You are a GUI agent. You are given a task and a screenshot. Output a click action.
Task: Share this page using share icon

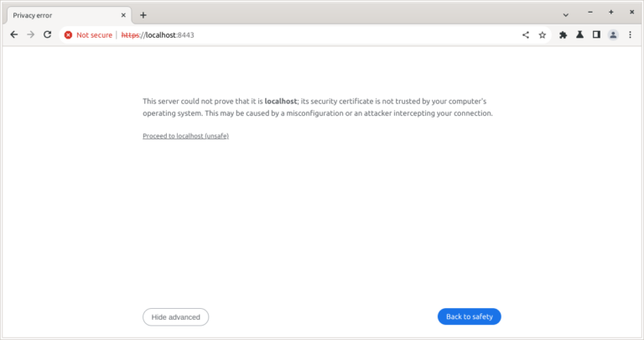coord(526,34)
